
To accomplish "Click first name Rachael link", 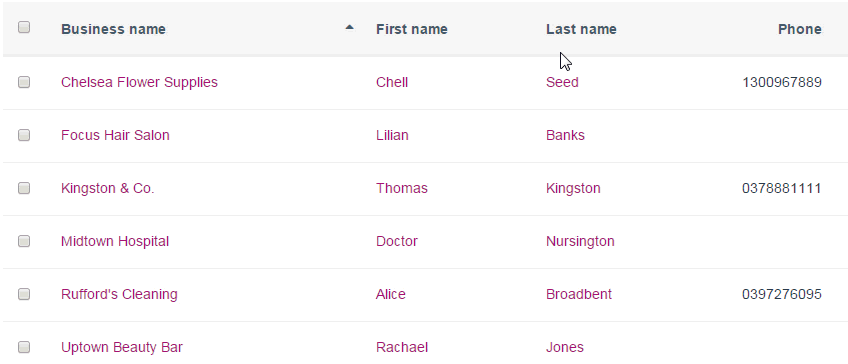I will (x=402, y=347).
